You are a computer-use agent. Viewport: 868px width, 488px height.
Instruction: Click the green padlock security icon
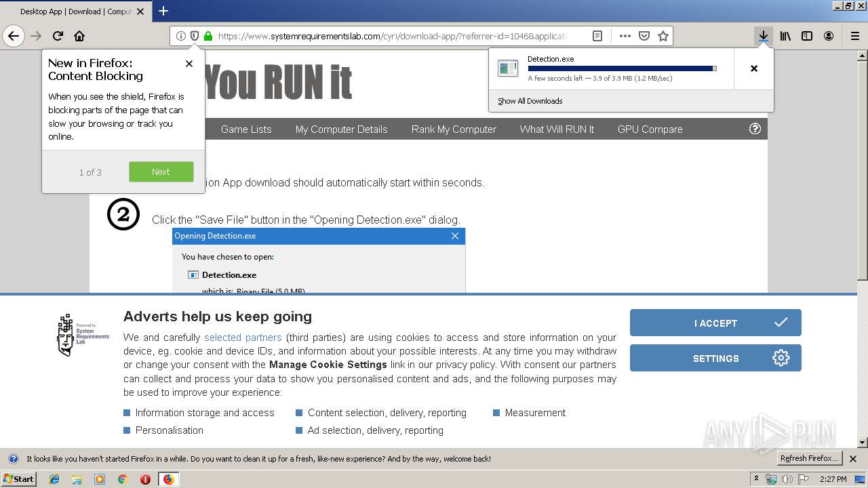[208, 36]
